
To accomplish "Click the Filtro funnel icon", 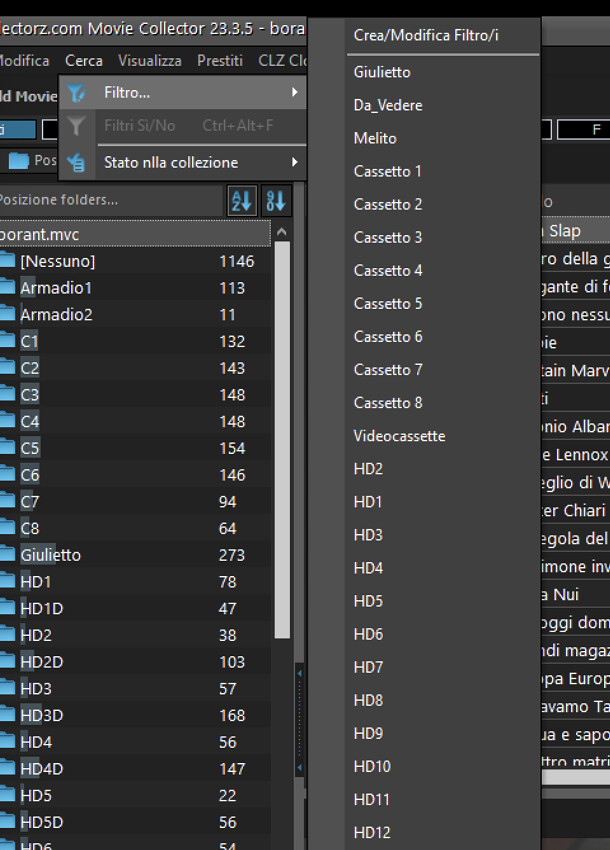I will tap(76, 93).
